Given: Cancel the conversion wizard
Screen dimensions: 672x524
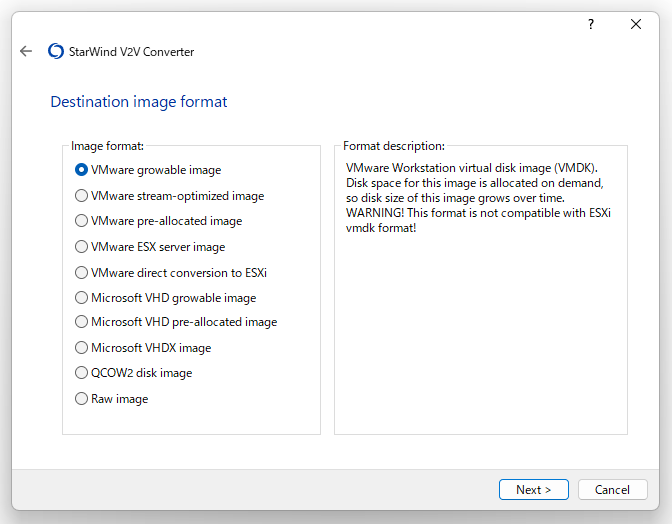Looking at the screenshot, I should point(612,489).
